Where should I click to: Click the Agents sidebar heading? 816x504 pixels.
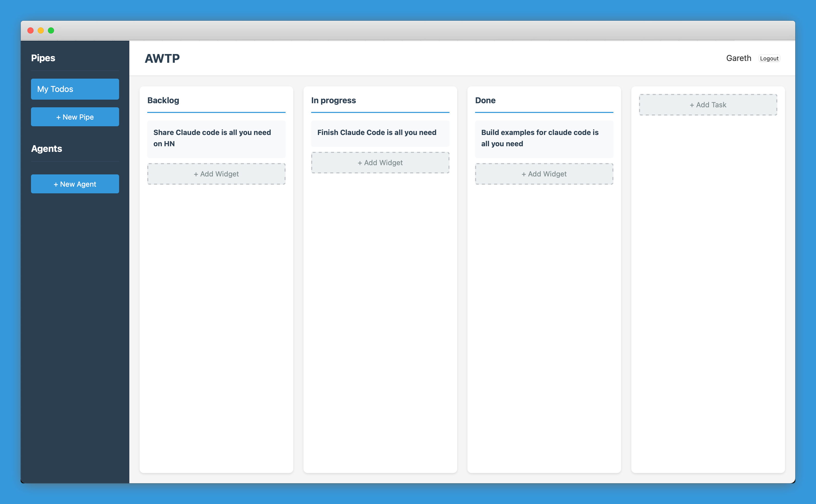point(46,149)
